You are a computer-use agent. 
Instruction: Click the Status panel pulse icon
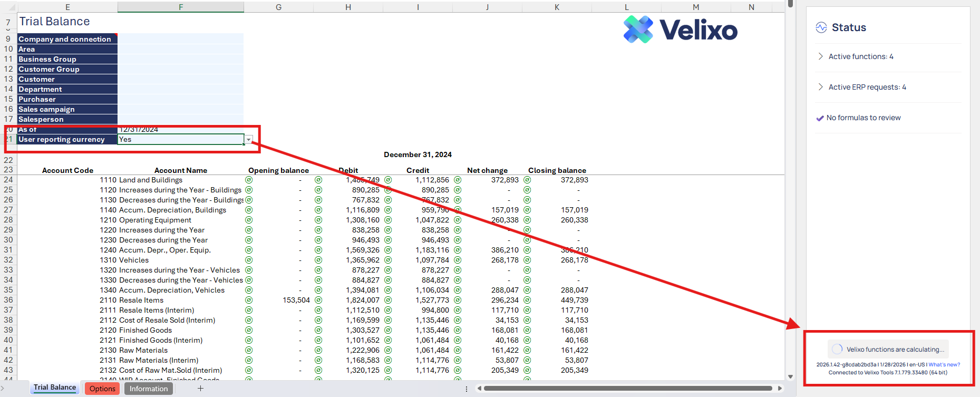821,27
